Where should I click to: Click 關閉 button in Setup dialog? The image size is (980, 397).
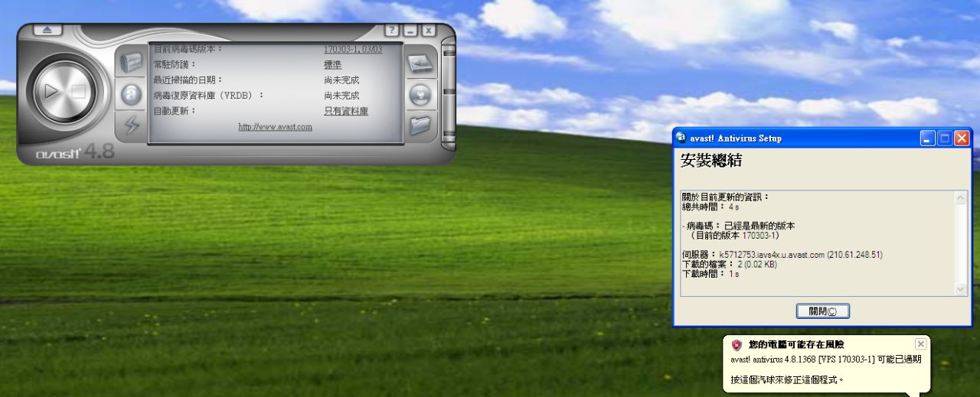[x=823, y=311]
